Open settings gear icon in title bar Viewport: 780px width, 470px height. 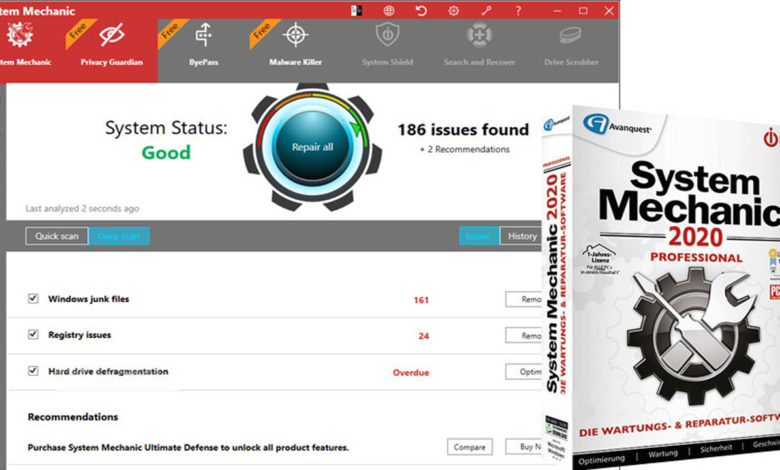(453, 10)
